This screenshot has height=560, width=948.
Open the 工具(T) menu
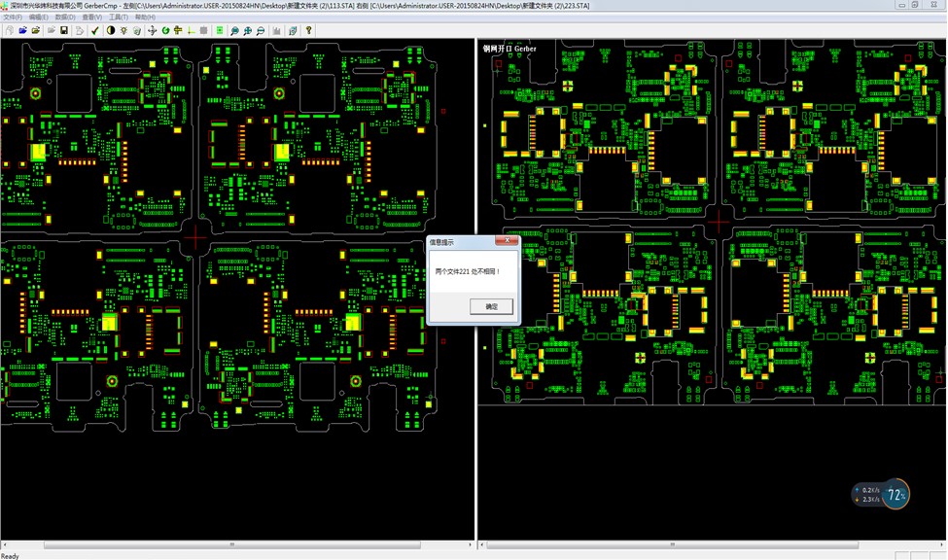click(118, 17)
